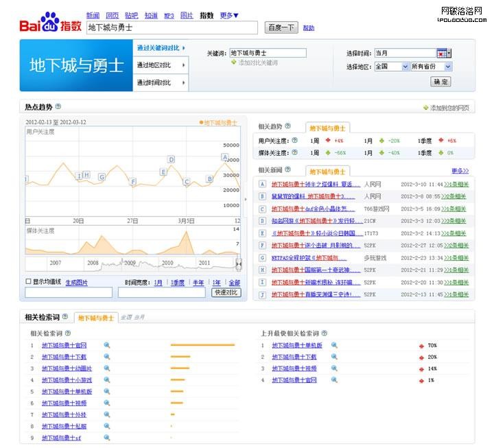The width and height of the screenshot is (494, 448).
Task: Click the 快速对比 button
Action: pyautogui.click(x=226, y=293)
